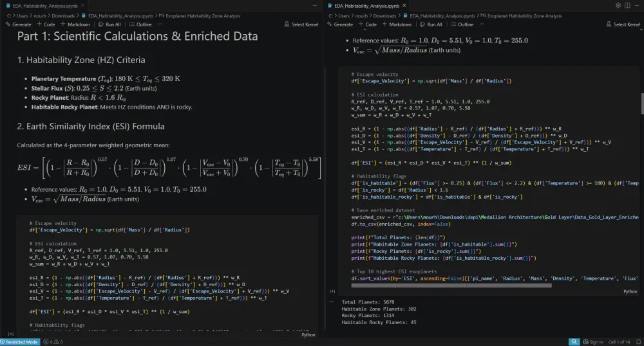
Task: Click 'Downloads' breadcrumb in left editor
Action: 63,16
